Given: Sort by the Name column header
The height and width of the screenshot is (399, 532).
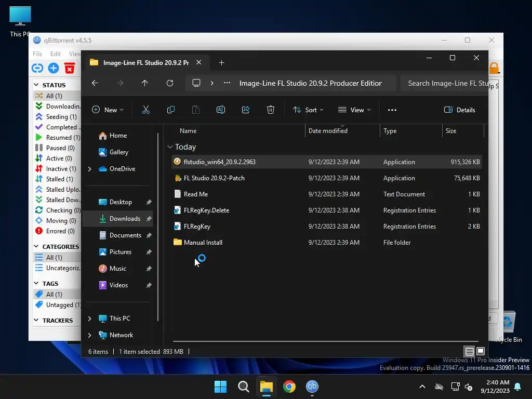Looking at the screenshot, I should coord(188,130).
